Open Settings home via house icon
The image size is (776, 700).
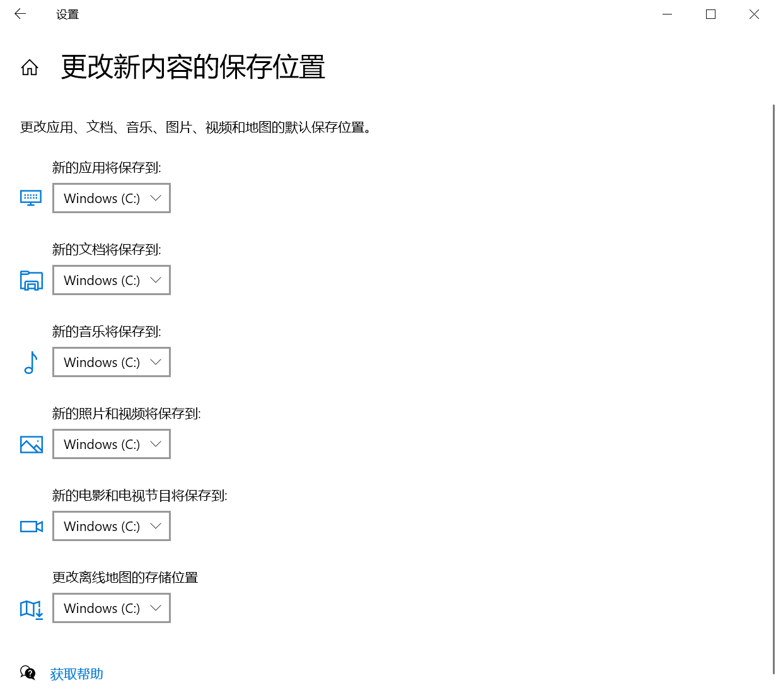(x=30, y=67)
